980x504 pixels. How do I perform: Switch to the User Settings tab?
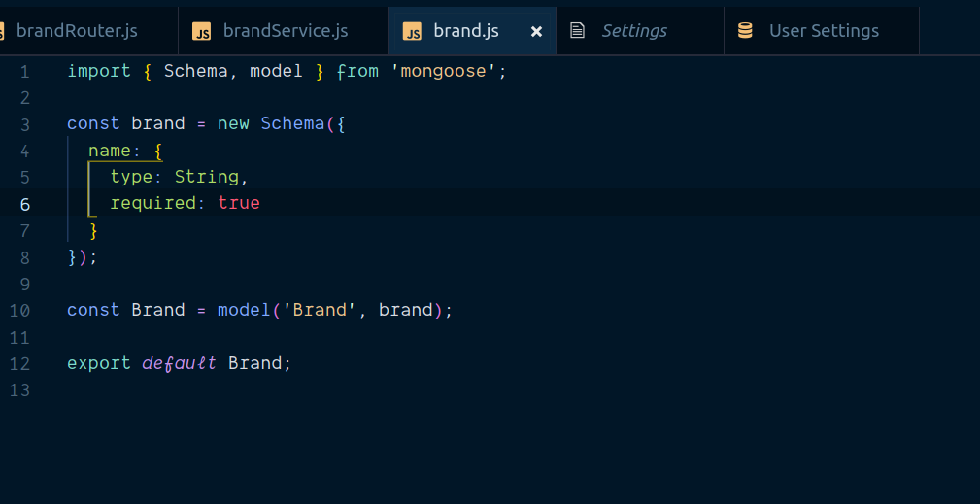click(x=823, y=31)
